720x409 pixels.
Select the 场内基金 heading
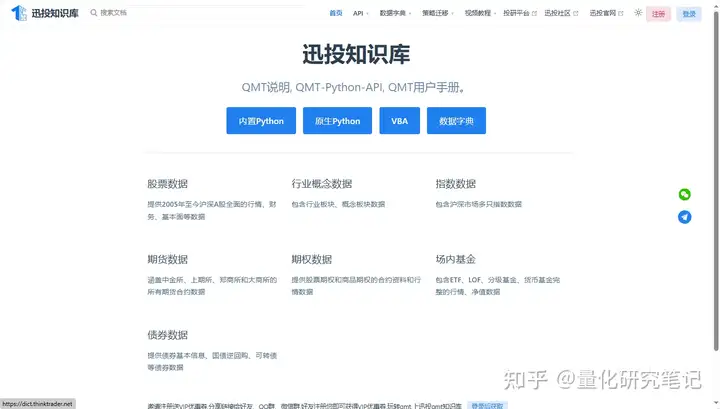point(456,259)
